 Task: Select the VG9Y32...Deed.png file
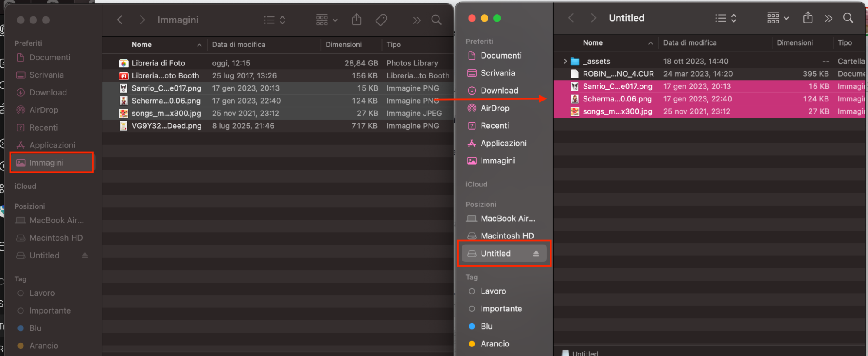278,126
